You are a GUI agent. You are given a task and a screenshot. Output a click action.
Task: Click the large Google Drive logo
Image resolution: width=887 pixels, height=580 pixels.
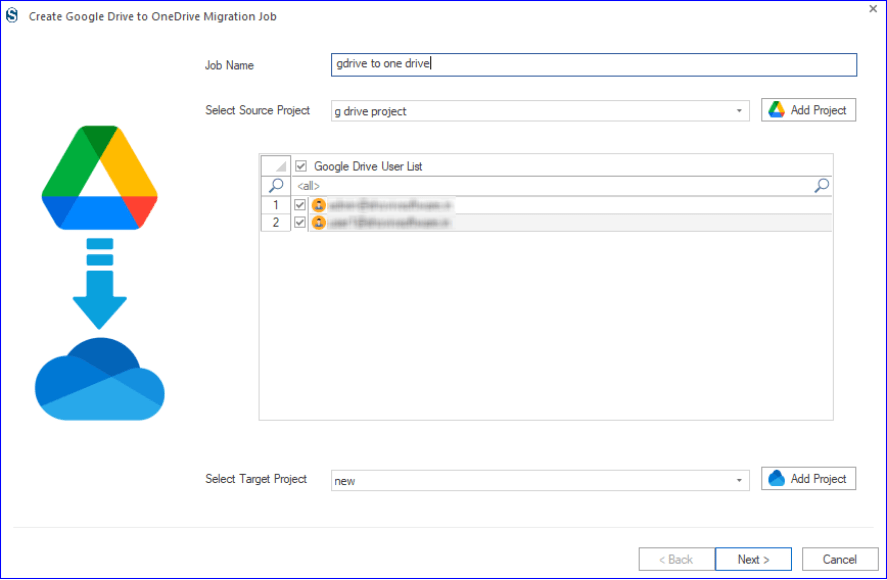[100, 178]
